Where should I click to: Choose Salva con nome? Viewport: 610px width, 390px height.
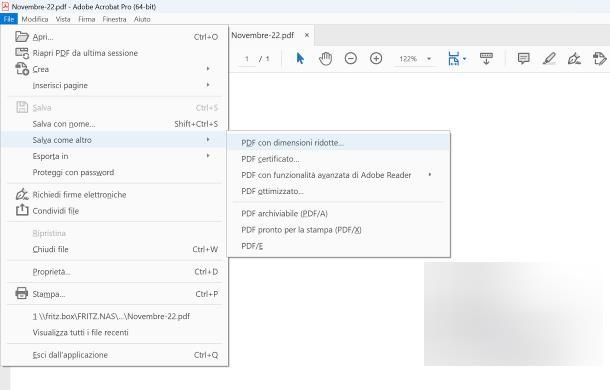pyautogui.click(x=114, y=124)
